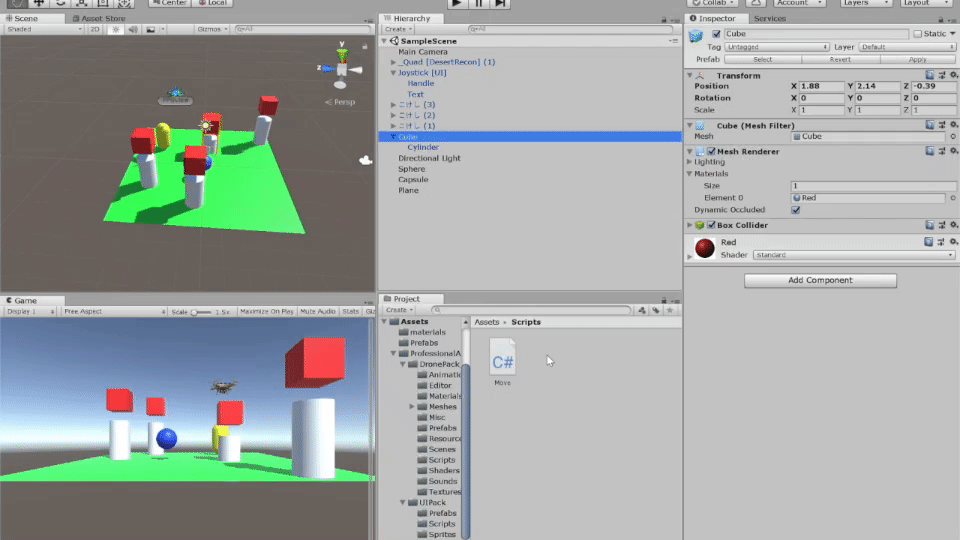Open the Services tab
The height and width of the screenshot is (540, 960).
click(769, 18)
